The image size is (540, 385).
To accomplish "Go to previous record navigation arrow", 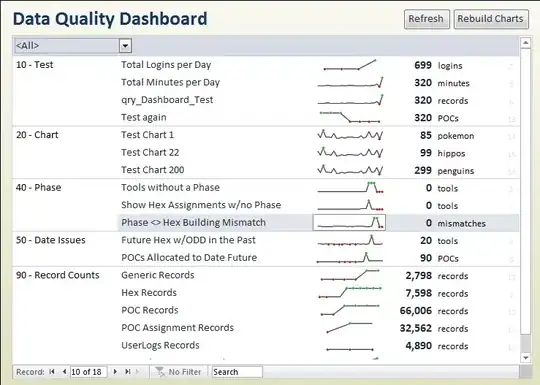I will click(x=64, y=372).
